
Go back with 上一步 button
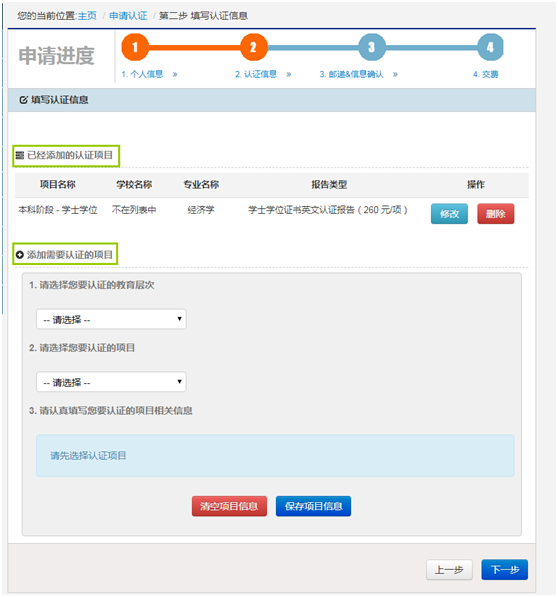[449, 570]
